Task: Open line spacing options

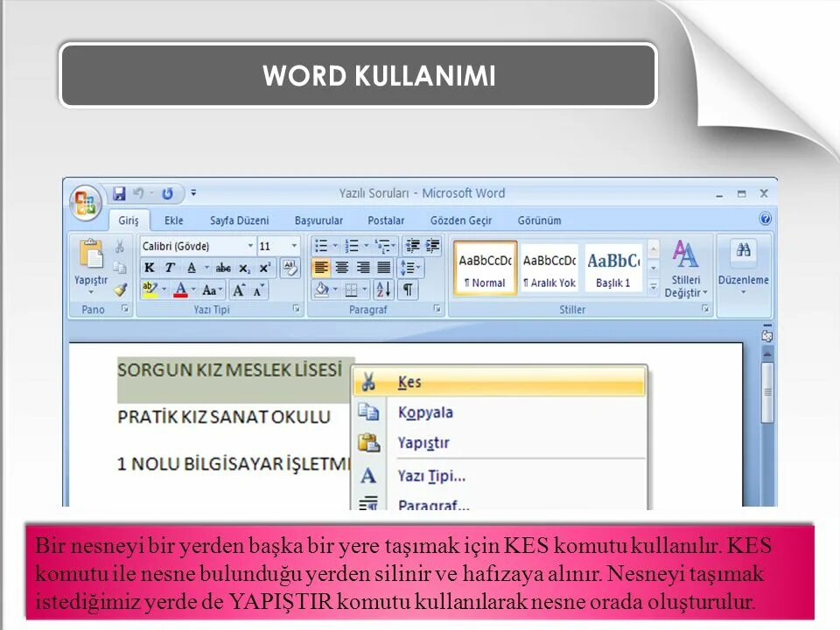Action: tap(409, 268)
